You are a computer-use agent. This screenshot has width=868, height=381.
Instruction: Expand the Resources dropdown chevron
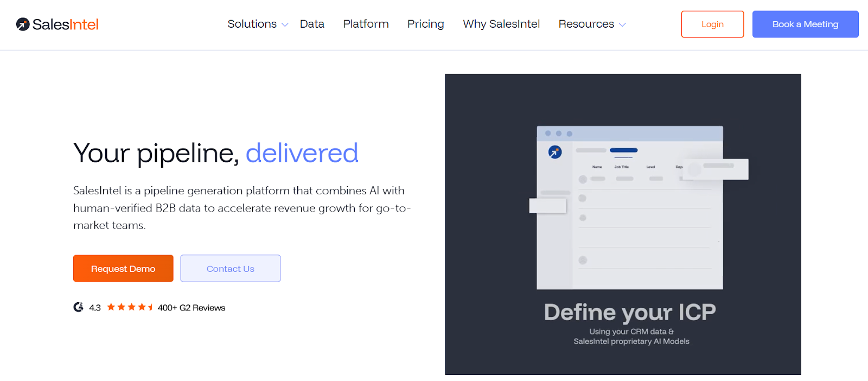622,25
